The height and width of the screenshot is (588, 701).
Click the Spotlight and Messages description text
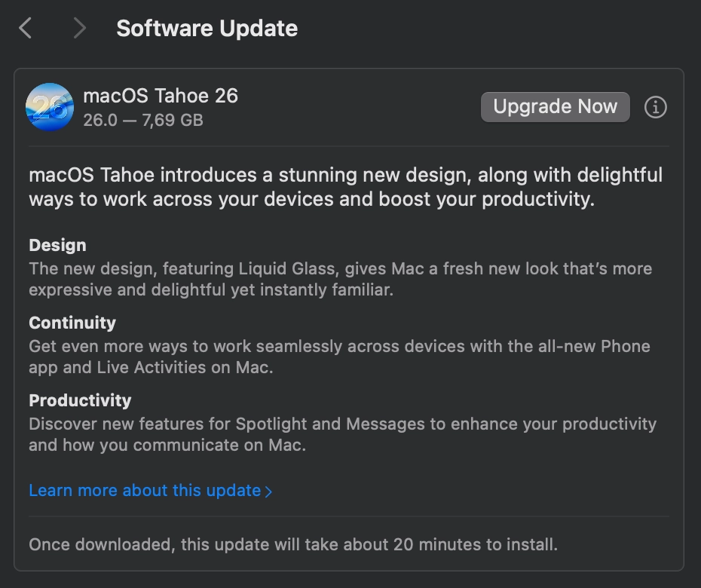(342, 434)
